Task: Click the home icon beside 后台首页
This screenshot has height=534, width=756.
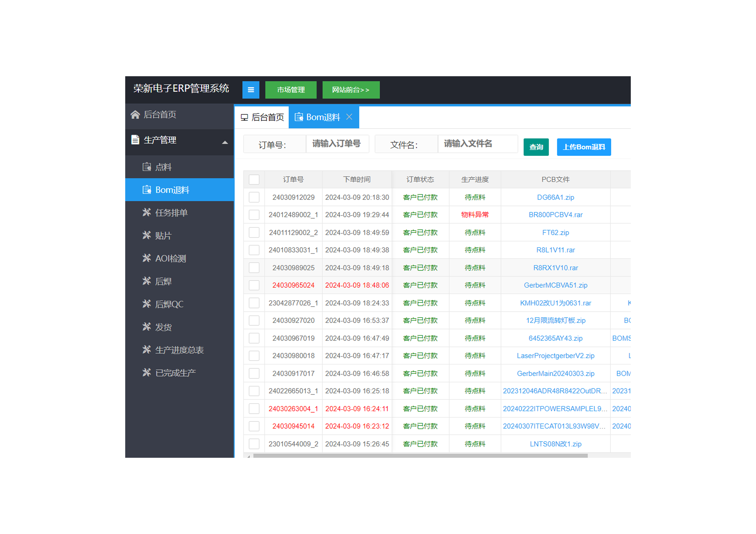Action: (x=135, y=115)
